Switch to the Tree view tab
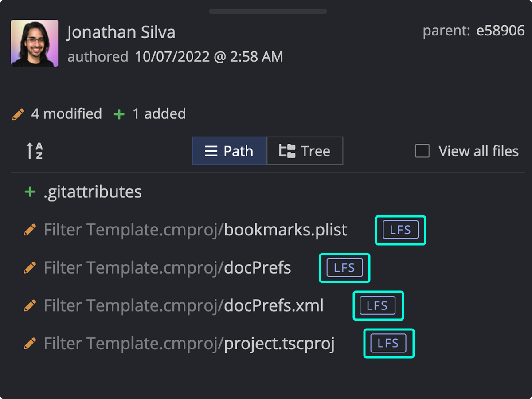The width and height of the screenshot is (532, 399). (305, 151)
